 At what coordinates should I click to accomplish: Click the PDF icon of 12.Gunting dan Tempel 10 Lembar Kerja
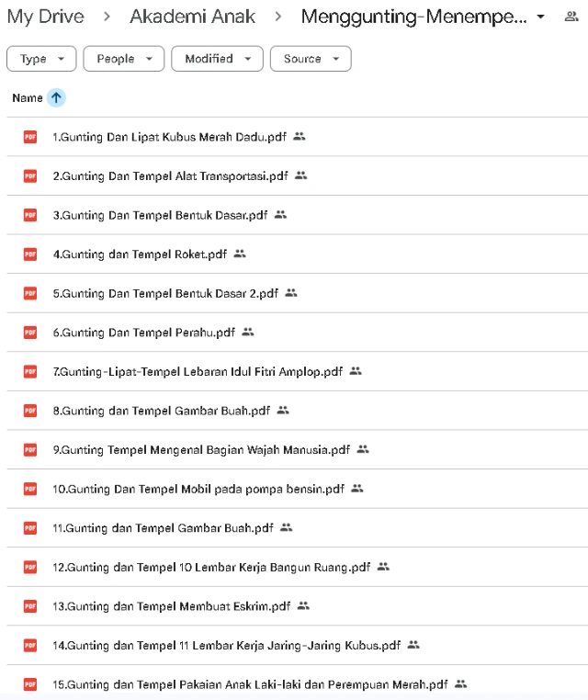point(30,568)
